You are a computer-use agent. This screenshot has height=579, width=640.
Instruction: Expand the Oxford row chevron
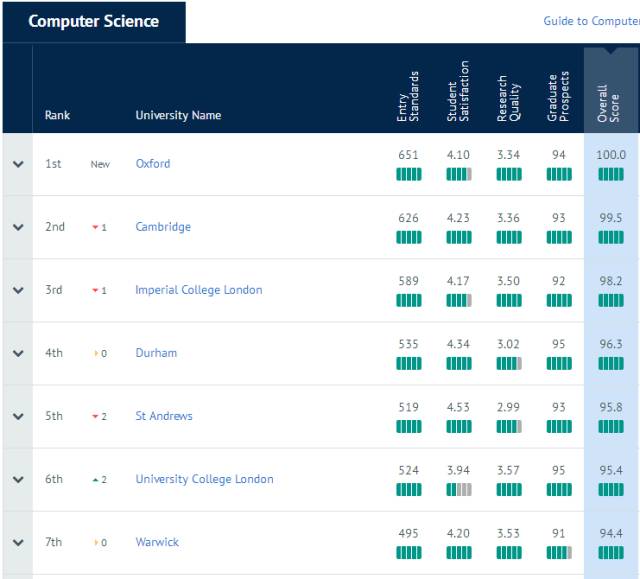(18, 164)
